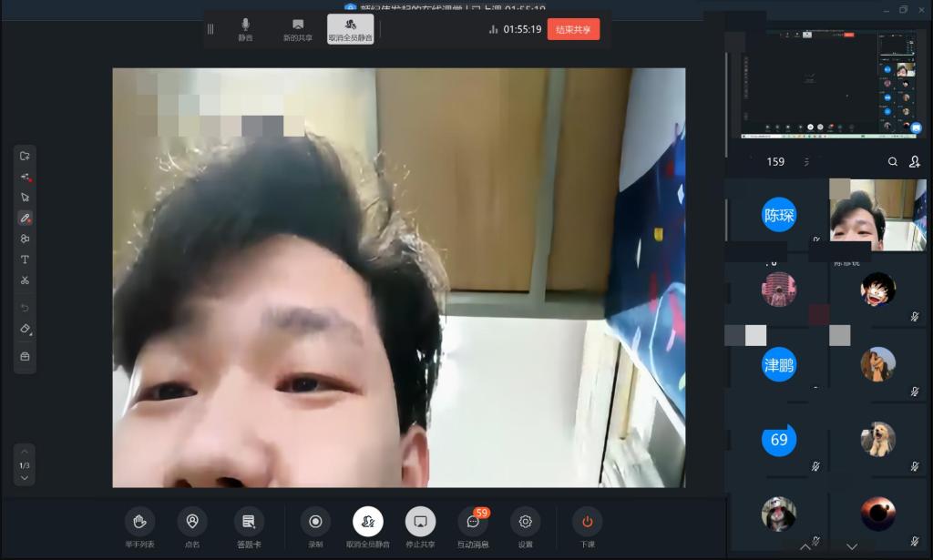The height and width of the screenshot is (560, 933).
Task: Go to next whiteboard page
Action: tap(25, 478)
